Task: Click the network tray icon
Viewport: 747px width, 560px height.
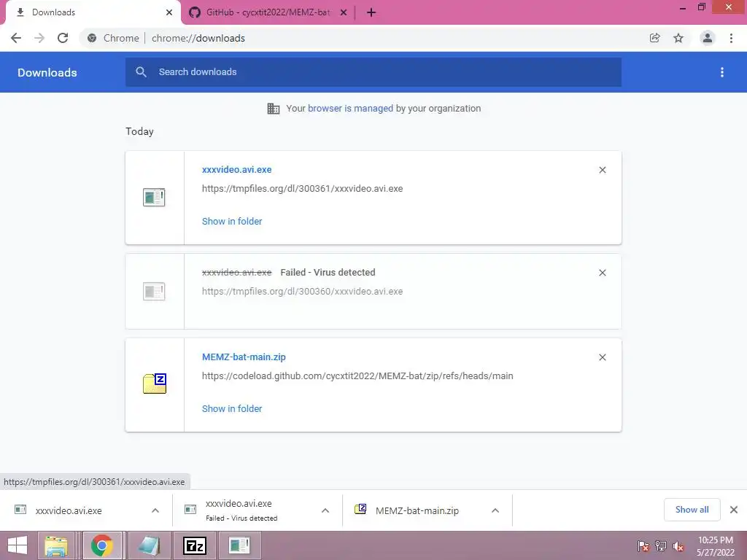Action: point(661,546)
